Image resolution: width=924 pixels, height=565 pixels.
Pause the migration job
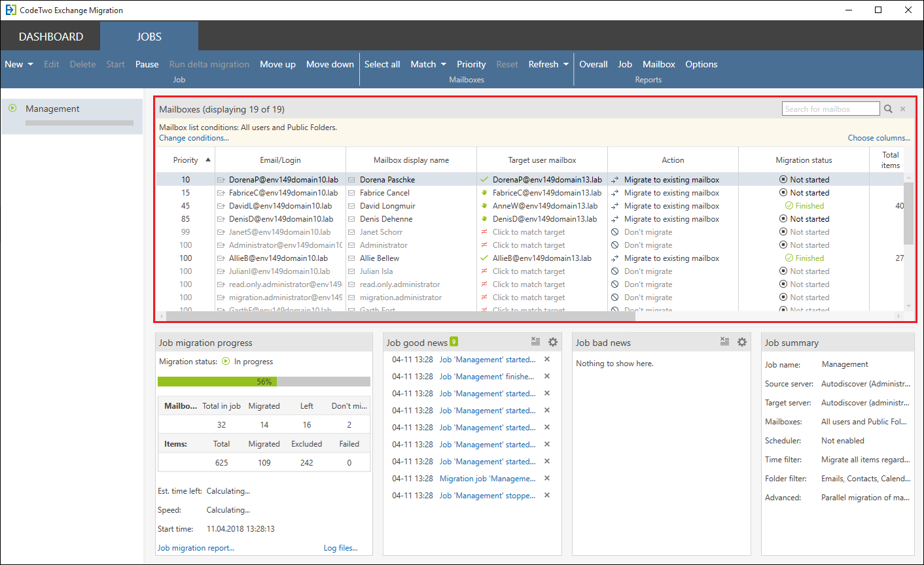[x=147, y=64]
